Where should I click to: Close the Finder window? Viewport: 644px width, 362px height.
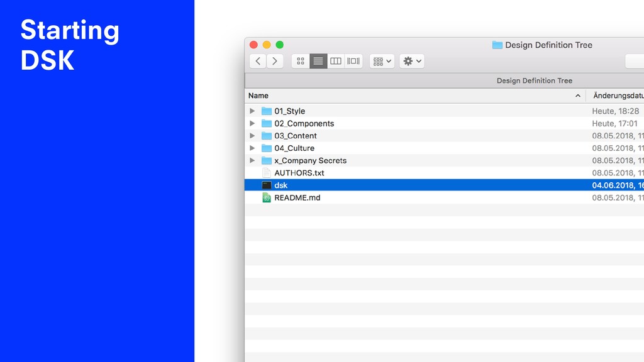(253, 45)
